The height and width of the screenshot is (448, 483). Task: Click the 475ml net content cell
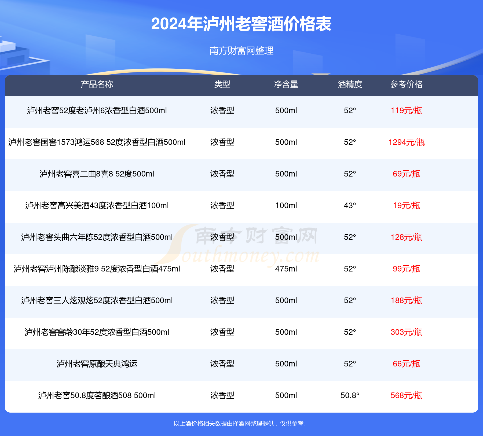pyautogui.click(x=286, y=269)
